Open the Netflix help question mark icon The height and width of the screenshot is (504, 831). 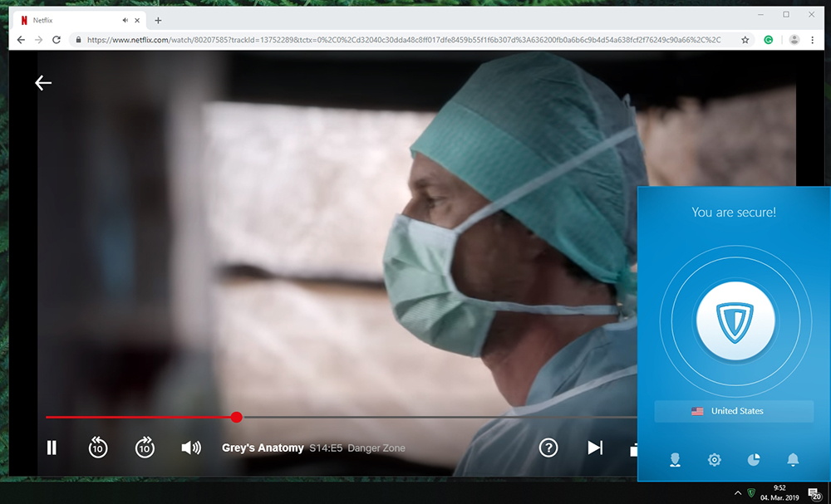(x=548, y=448)
